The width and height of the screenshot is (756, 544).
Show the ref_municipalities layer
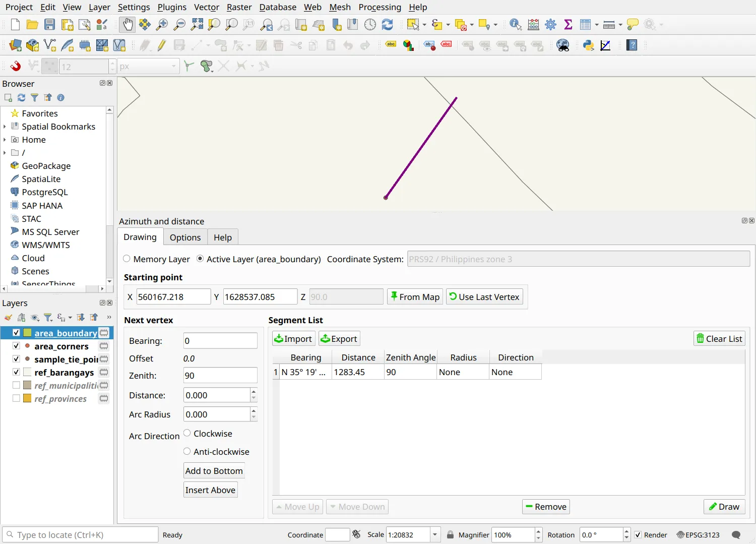(x=16, y=385)
